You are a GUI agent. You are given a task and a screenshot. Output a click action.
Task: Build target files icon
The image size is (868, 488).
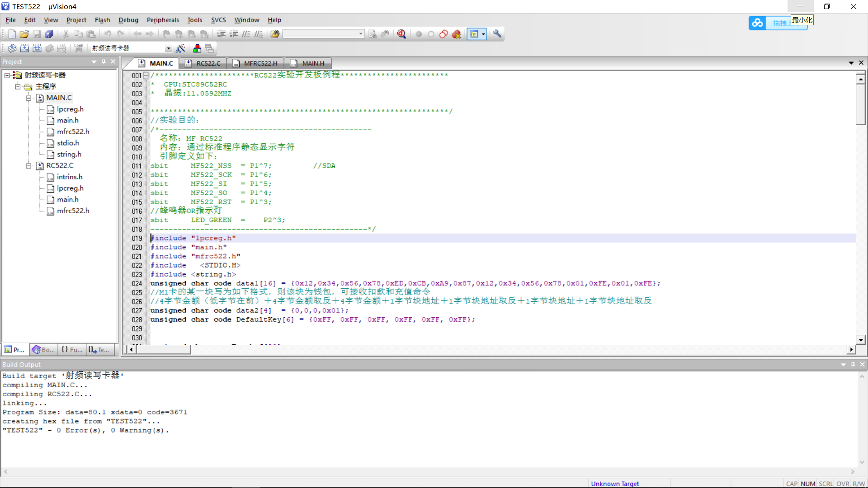click(x=25, y=48)
